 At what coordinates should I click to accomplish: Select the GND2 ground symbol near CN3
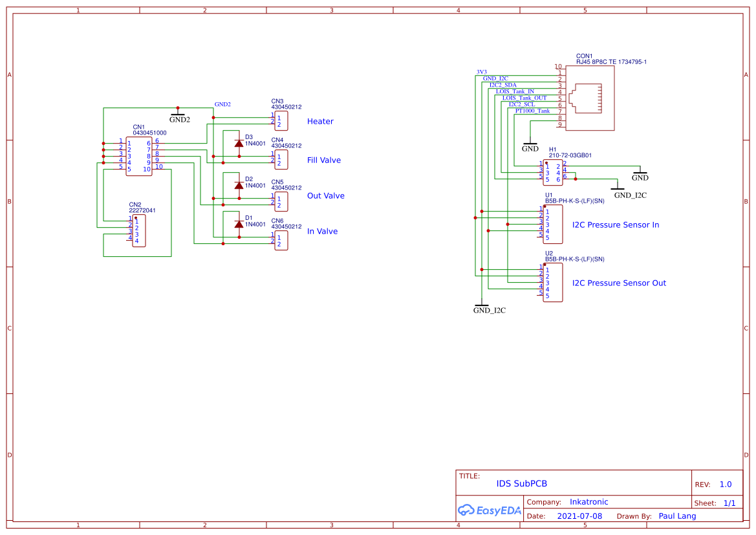click(x=178, y=114)
